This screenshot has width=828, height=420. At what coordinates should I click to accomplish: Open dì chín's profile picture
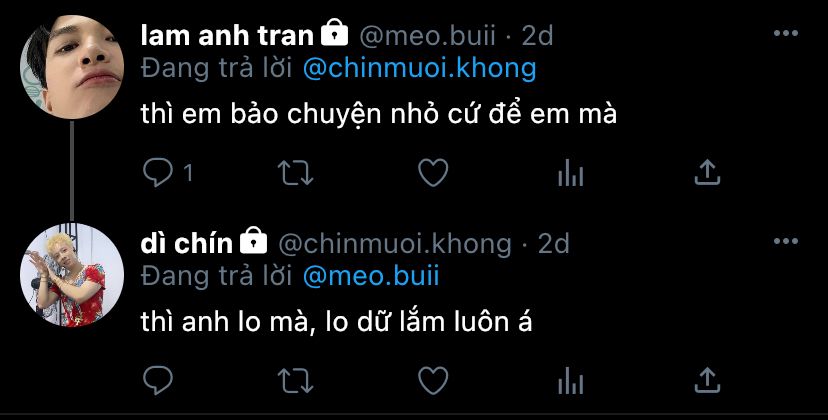[x=72, y=275]
